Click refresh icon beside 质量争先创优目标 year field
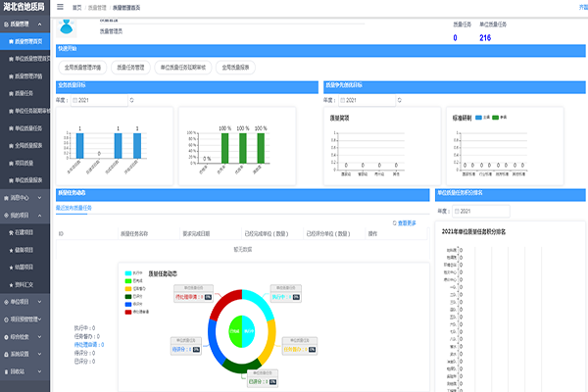Viewport: 588px width, 392px height. (x=398, y=99)
